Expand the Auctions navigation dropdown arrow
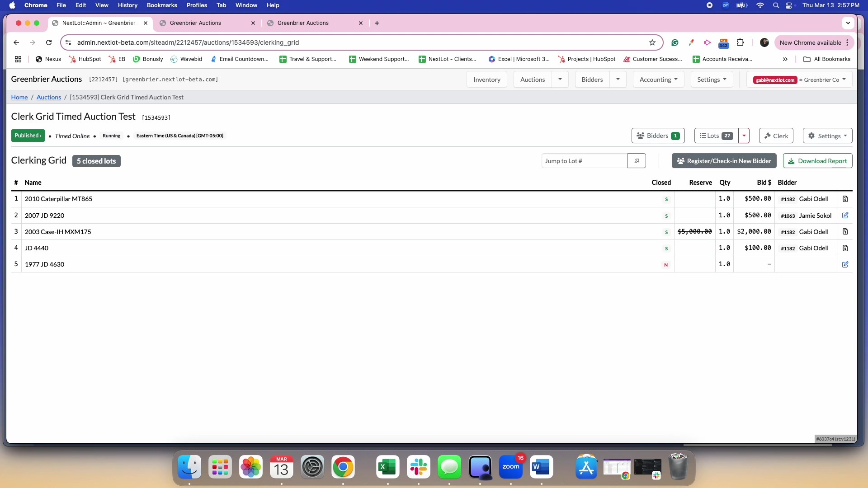Screen dimensions: 868x488 coord(560,79)
